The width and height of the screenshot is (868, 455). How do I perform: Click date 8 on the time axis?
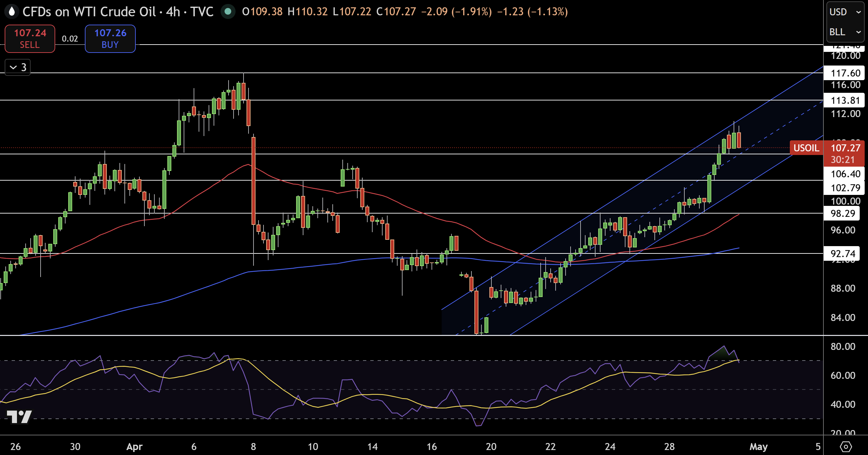pyautogui.click(x=254, y=447)
